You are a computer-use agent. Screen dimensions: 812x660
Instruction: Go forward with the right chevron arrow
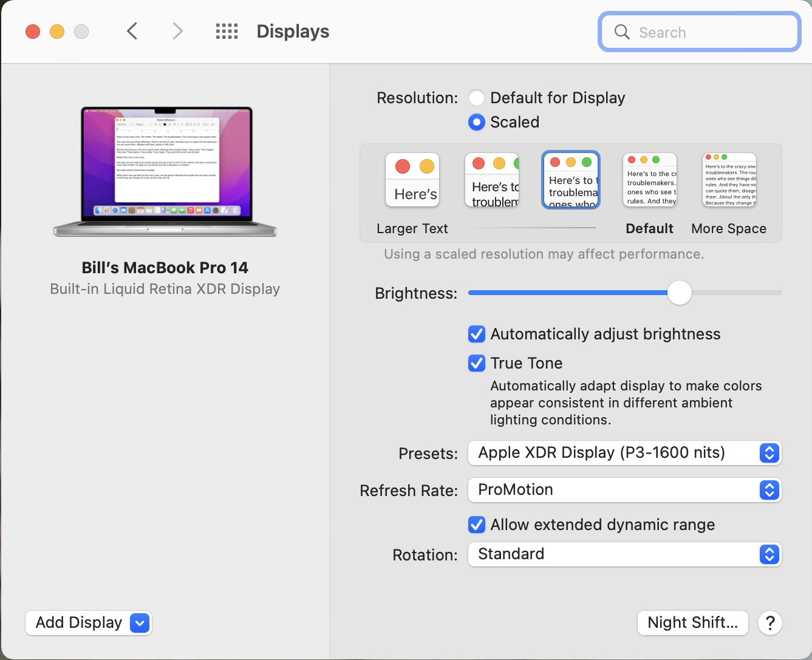coord(177,31)
